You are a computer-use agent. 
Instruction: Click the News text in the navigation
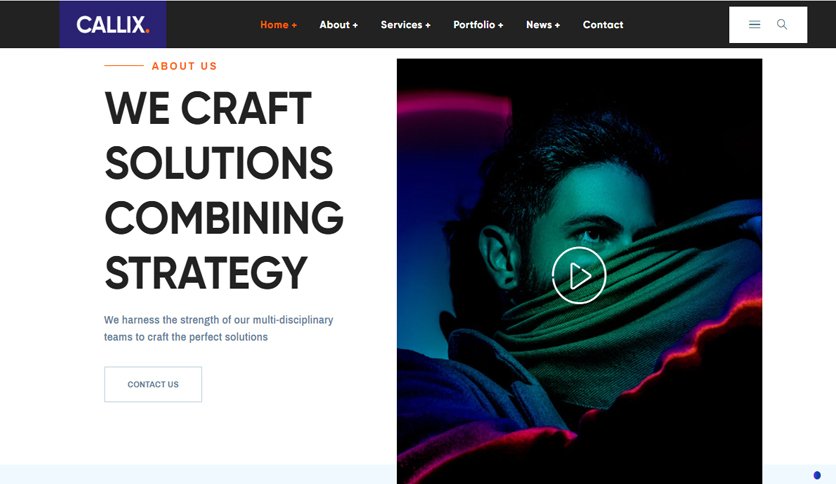(x=538, y=25)
